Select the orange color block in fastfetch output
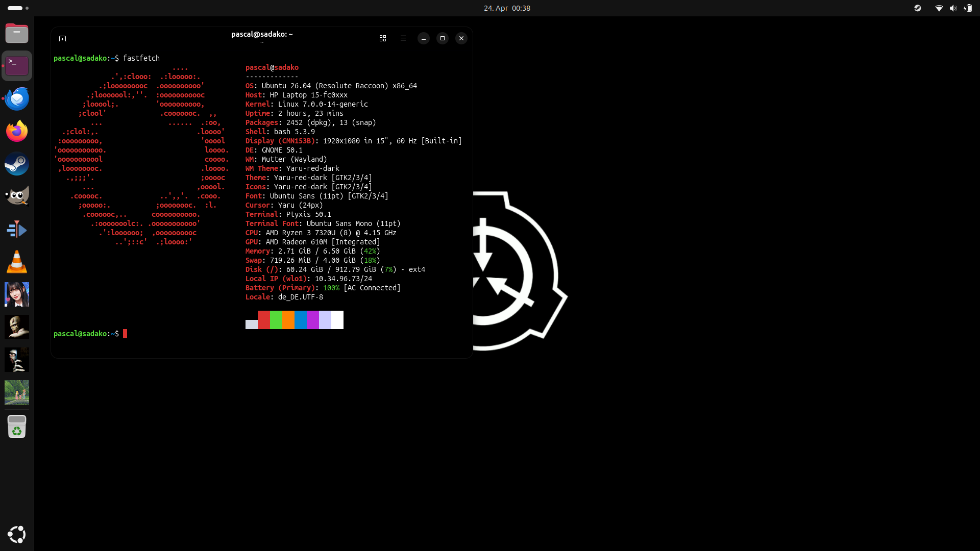 [288, 320]
